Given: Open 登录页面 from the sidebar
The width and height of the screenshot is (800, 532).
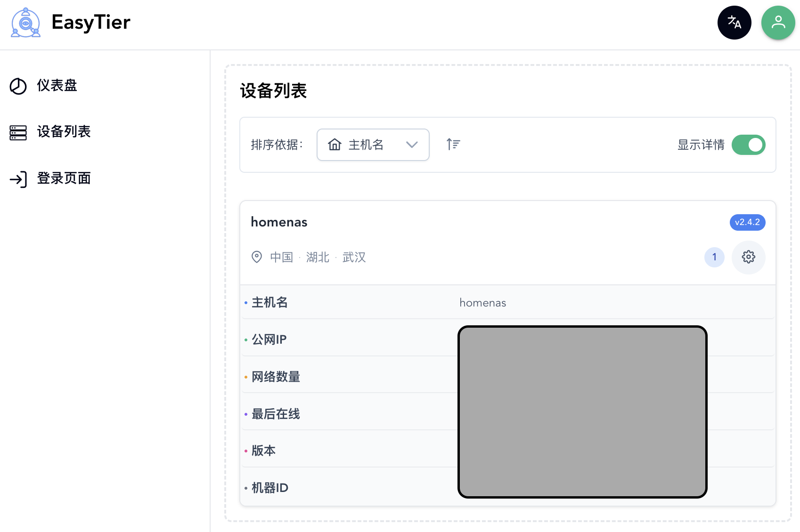Looking at the screenshot, I should point(64,178).
